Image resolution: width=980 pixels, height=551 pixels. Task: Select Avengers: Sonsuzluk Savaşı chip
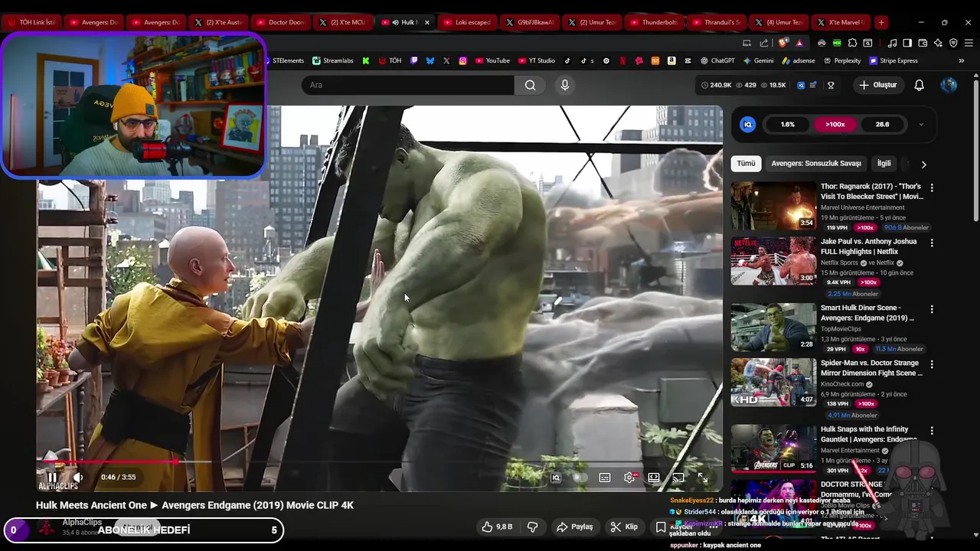tap(816, 164)
